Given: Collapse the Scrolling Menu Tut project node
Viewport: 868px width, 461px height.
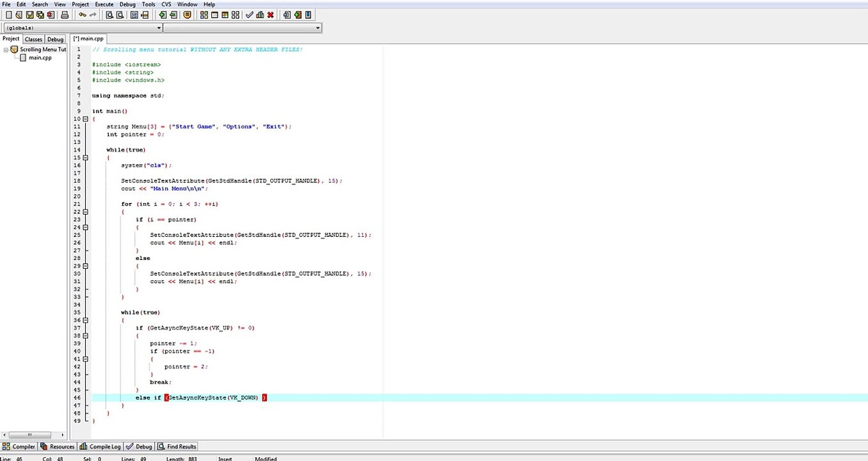Looking at the screenshot, I should tap(6, 49).
